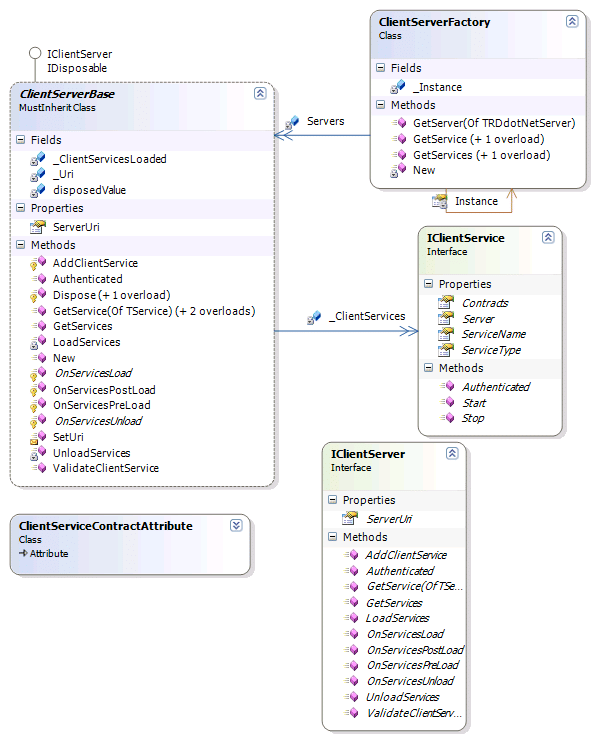The height and width of the screenshot is (739, 595).
Task: Collapse Methods section in IClientServer
Action: tap(332, 536)
